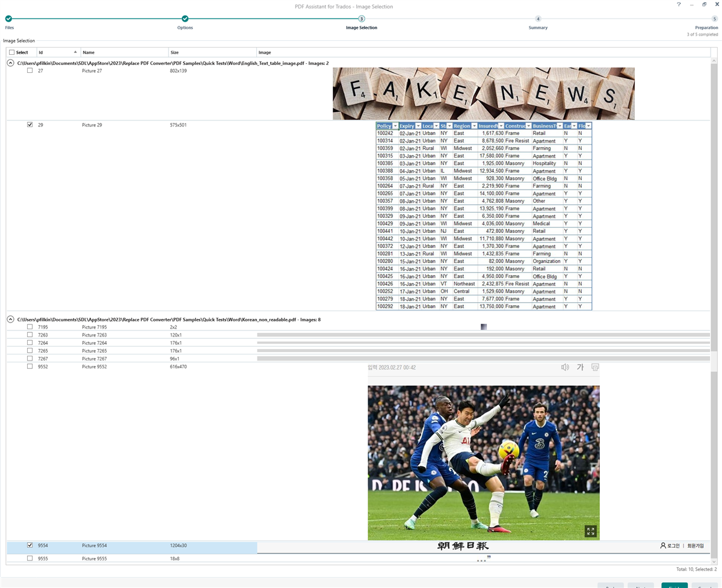
Task: Click the green Finish button
Action: (x=674, y=585)
